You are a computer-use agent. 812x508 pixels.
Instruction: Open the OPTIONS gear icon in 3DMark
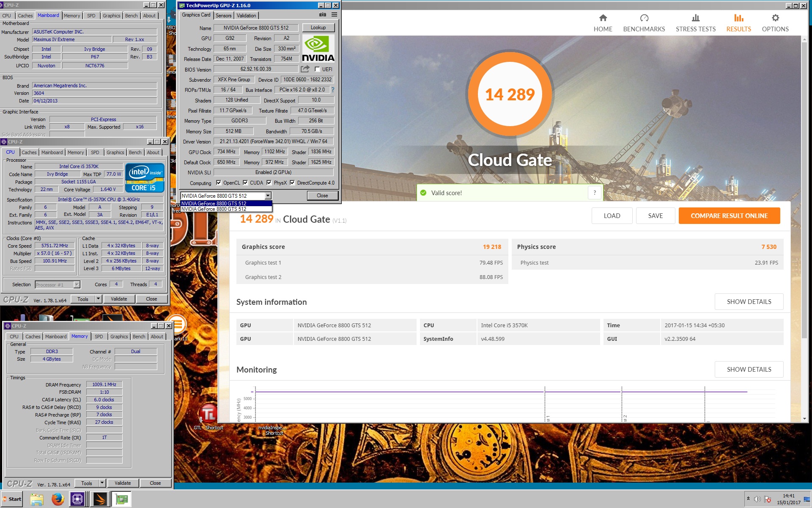tap(775, 18)
